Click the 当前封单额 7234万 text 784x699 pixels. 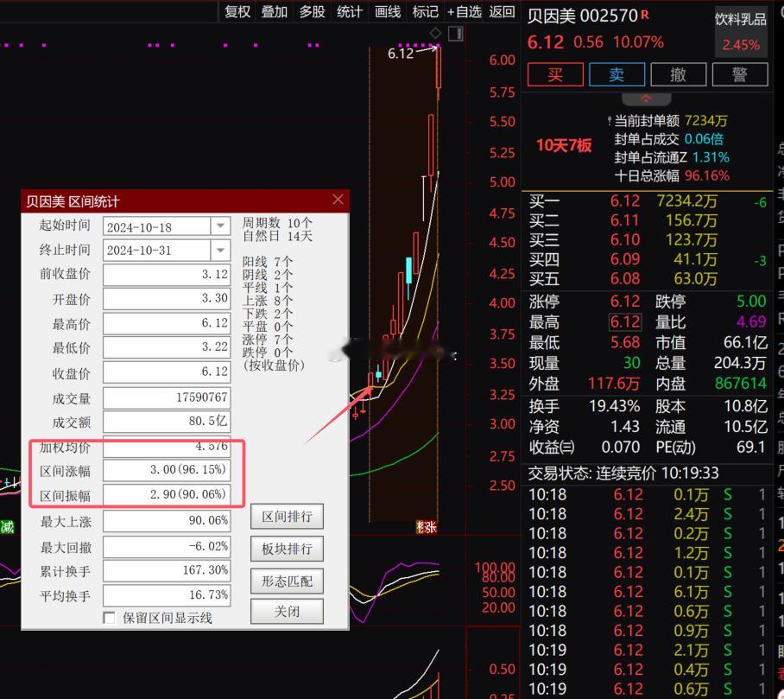671,121
